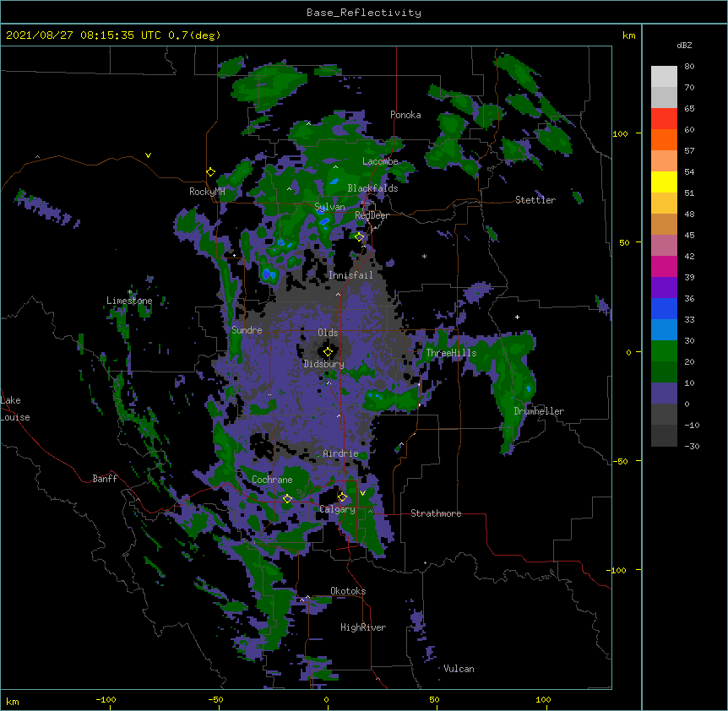Click the Okotoks label
Screen dimensions: 728x711
click(348, 591)
